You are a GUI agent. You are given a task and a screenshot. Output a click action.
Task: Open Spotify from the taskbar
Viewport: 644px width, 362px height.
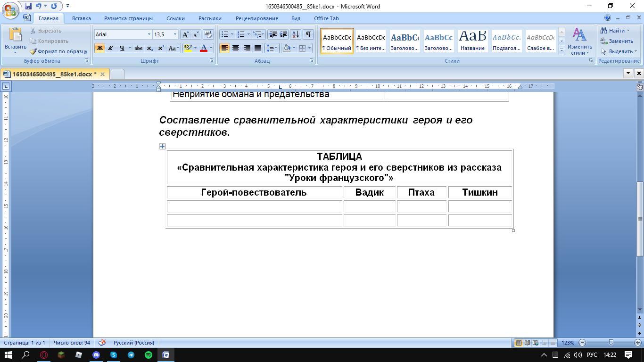[x=149, y=354]
